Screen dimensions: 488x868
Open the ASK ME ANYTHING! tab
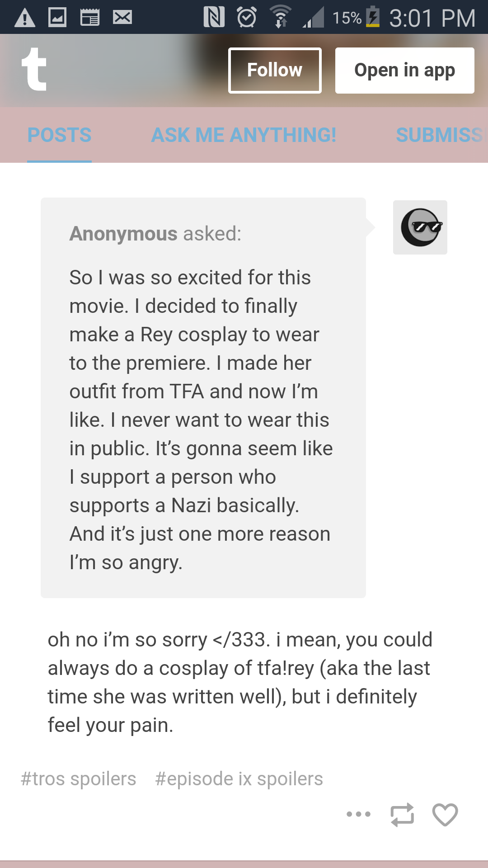tap(244, 135)
